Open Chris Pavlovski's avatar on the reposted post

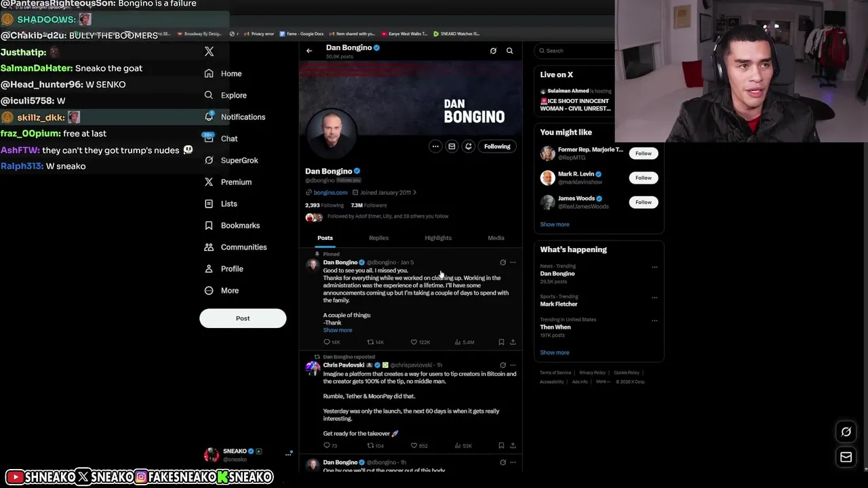coord(313,368)
